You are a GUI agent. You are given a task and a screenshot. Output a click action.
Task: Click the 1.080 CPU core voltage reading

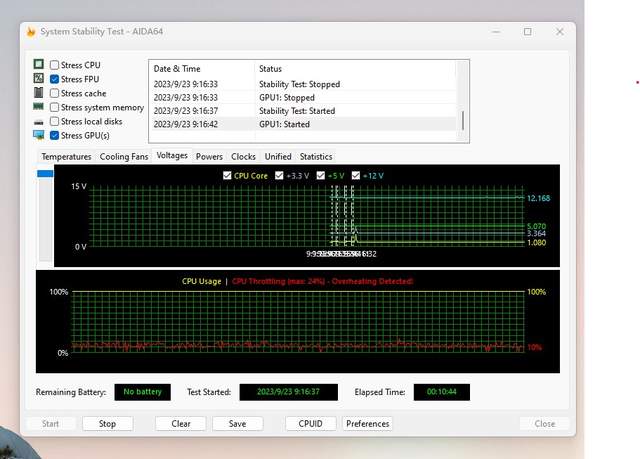pyautogui.click(x=536, y=242)
